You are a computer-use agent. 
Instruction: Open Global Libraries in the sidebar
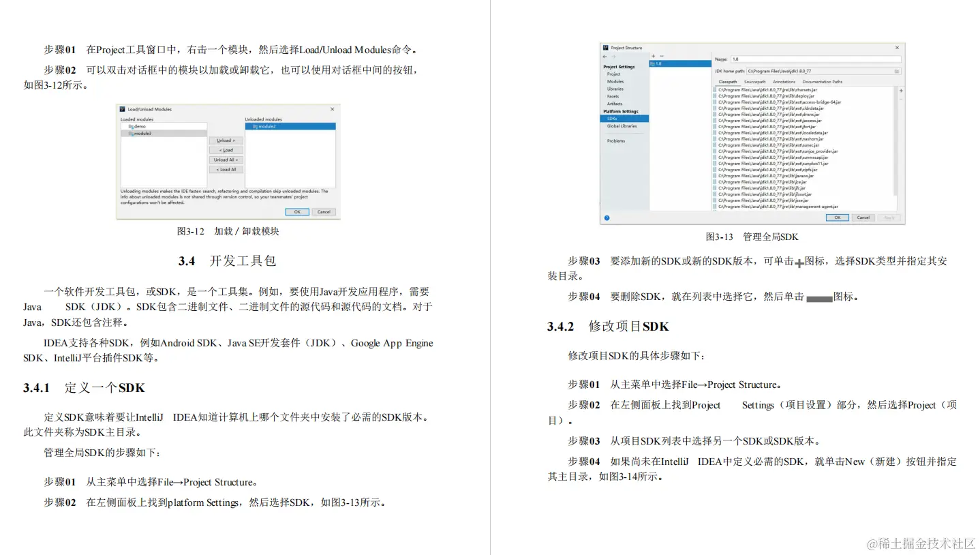(x=622, y=126)
